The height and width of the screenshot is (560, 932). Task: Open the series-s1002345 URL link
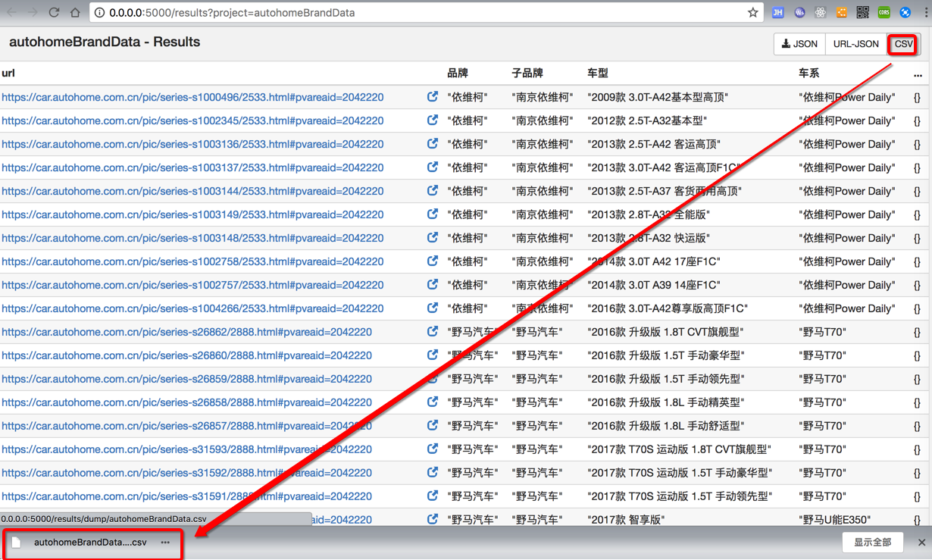(x=192, y=120)
